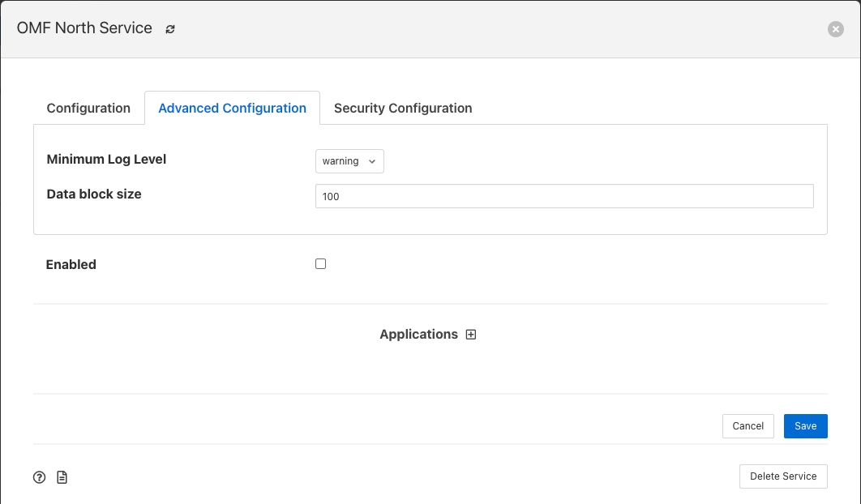Open the Minimum Log Level dropdown

349,161
